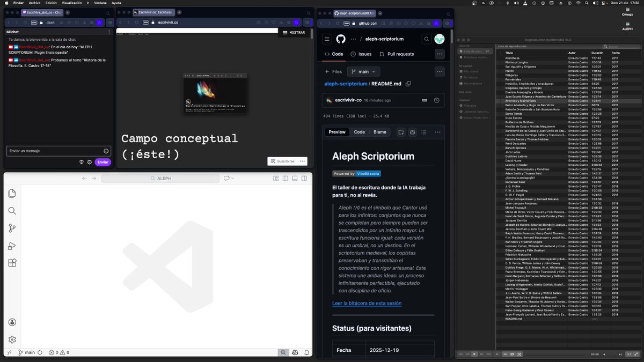
Task: Toggle VLC repeat button
Action: 512,354
